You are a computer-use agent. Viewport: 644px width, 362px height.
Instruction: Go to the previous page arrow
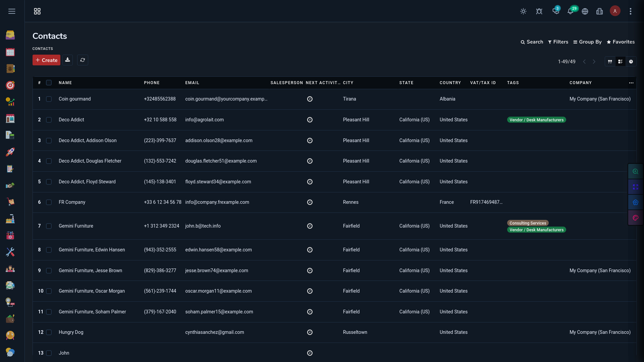[584, 62]
